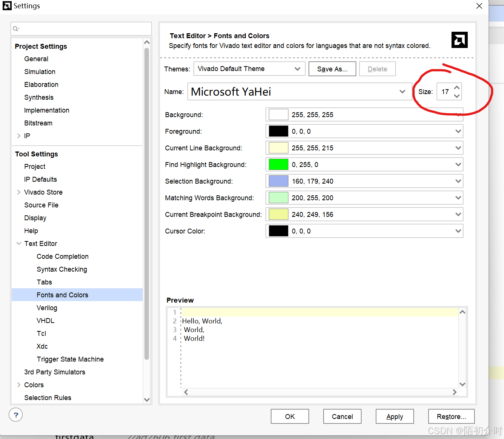Select VHDL settings page
Screen dimensions: 504x439
click(45, 321)
